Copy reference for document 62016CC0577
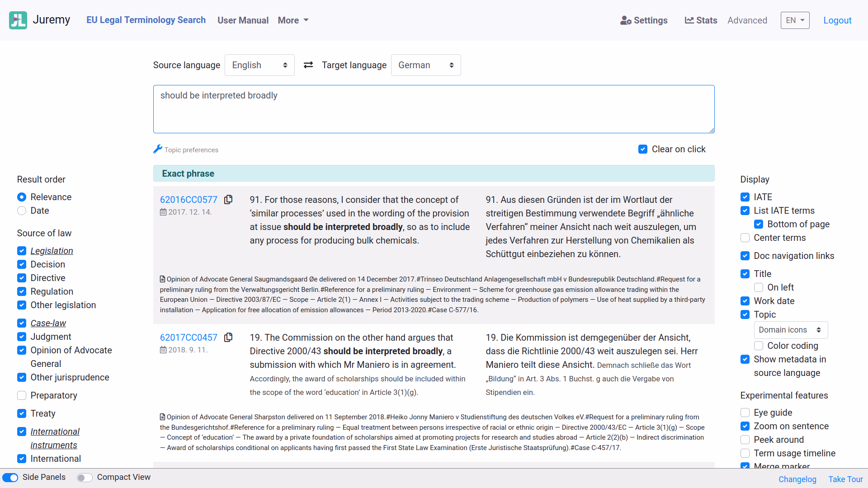 tap(228, 199)
